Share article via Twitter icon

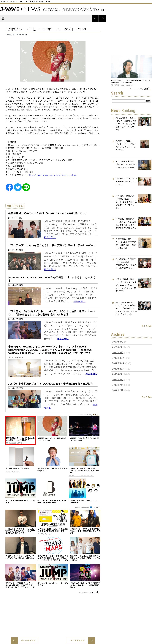tap(18, 187)
